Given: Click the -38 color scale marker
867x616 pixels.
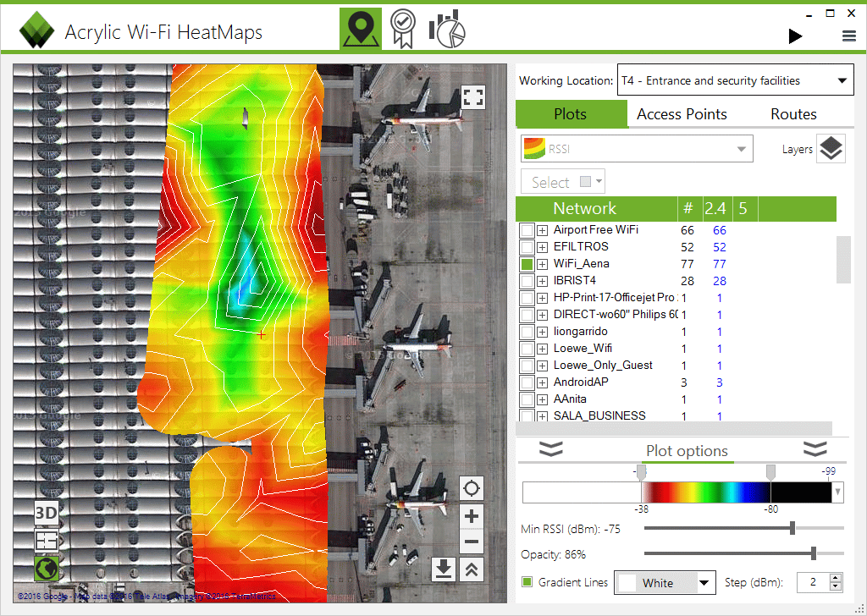Looking at the screenshot, I should coord(641,473).
